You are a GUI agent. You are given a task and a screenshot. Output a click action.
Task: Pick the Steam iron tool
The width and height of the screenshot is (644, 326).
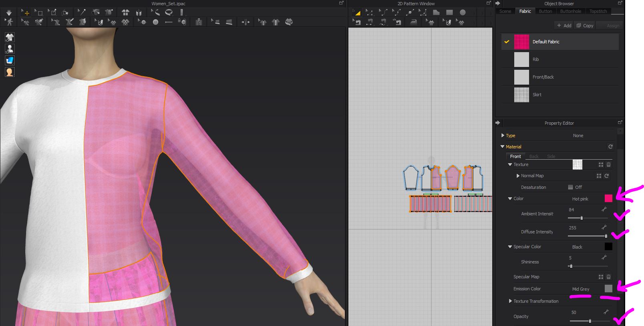[414, 22]
